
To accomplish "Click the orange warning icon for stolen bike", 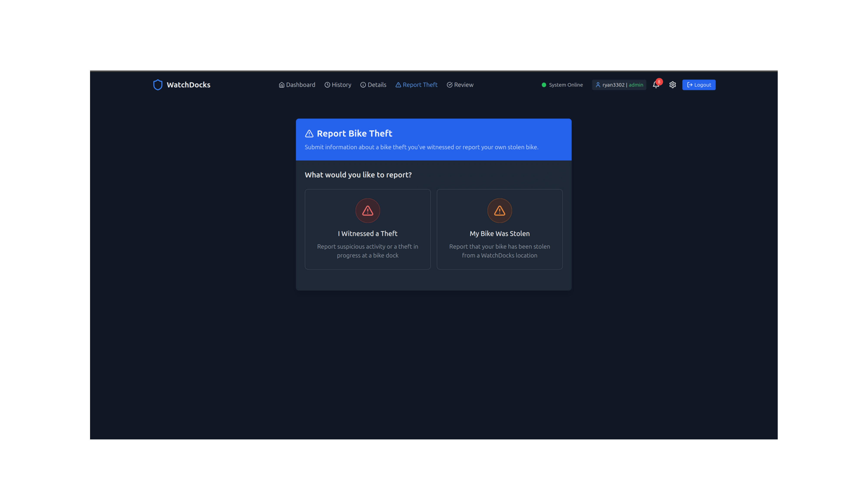I will pyautogui.click(x=499, y=211).
